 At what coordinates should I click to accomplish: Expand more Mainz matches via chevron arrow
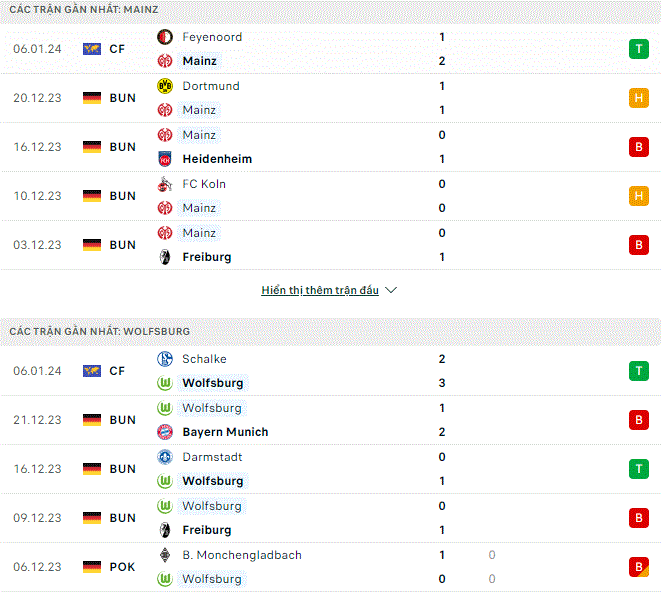(x=391, y=290)
